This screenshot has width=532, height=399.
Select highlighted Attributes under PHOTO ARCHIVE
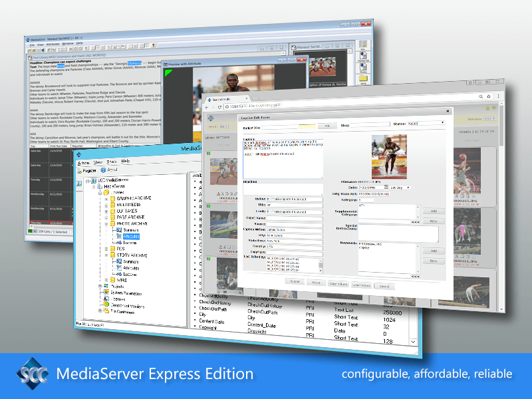[131, 237]
